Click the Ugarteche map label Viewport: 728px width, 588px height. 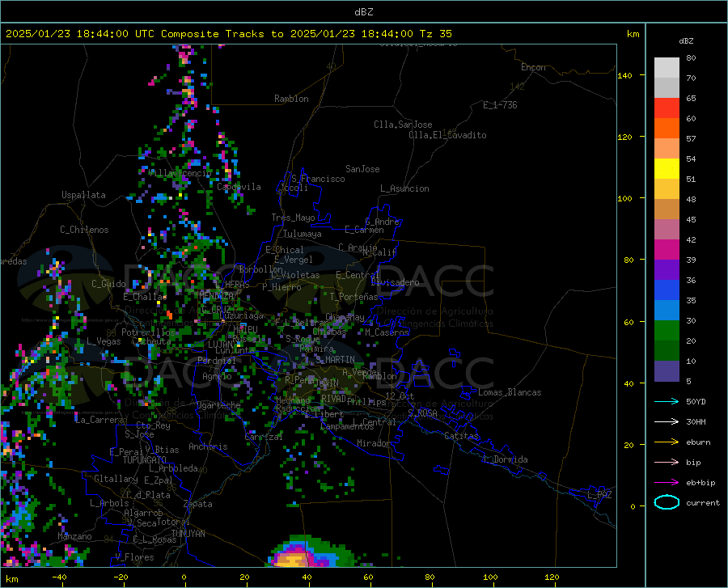point(218,405)
